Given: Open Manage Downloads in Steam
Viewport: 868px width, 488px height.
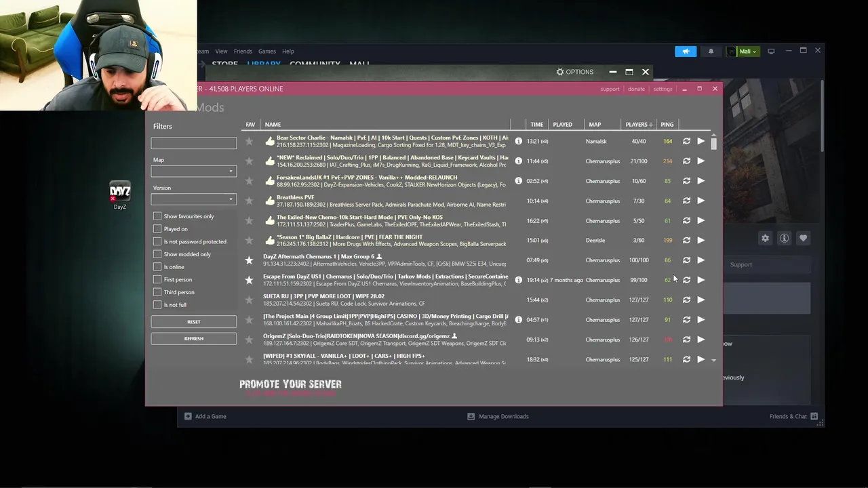Looking at the screenshot, I should (x=498, y=416).
